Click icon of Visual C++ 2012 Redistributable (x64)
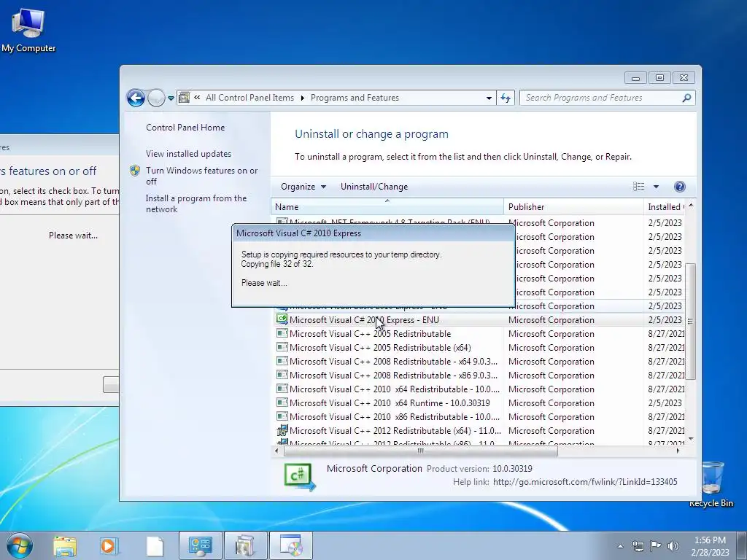 coord(282,430)
